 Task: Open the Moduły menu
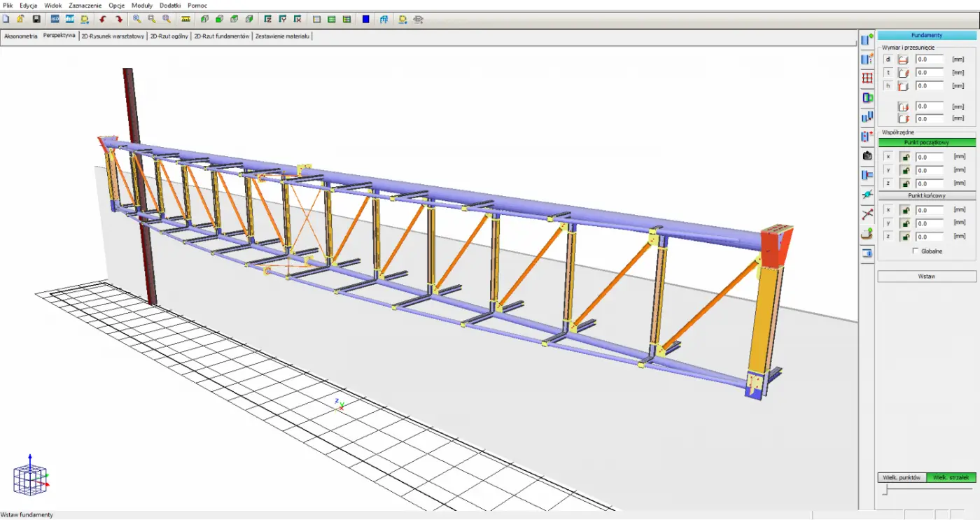click(x=142, y=5)
